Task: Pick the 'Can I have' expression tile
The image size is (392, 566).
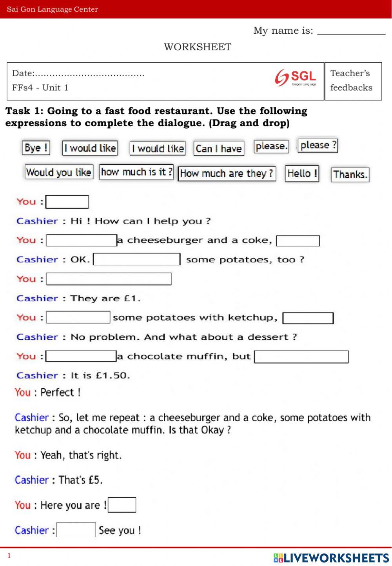Action: 219,149
